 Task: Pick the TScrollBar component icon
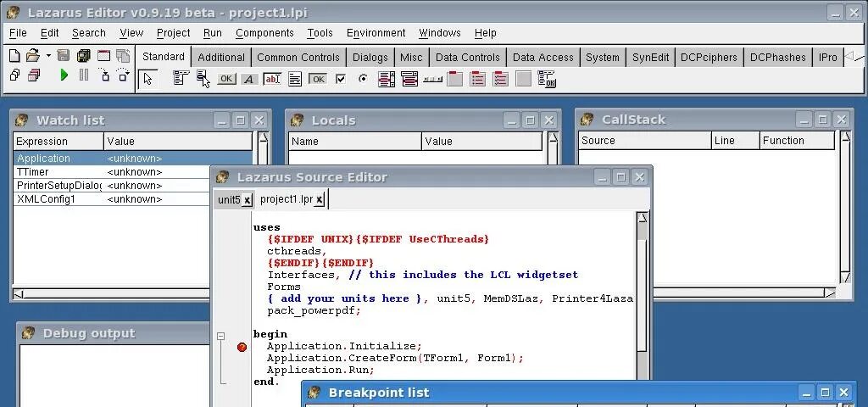click(432, 80)
